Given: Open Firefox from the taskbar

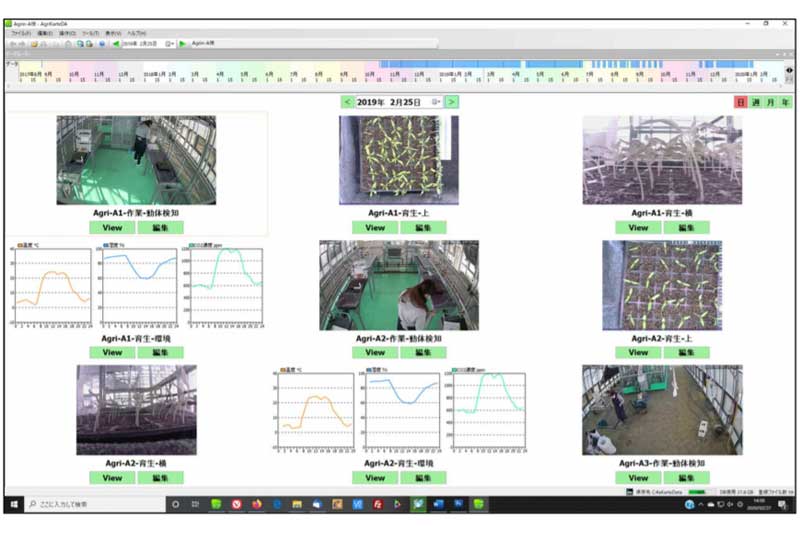Looking at the screenshot, I should click(x=259, y=504).
